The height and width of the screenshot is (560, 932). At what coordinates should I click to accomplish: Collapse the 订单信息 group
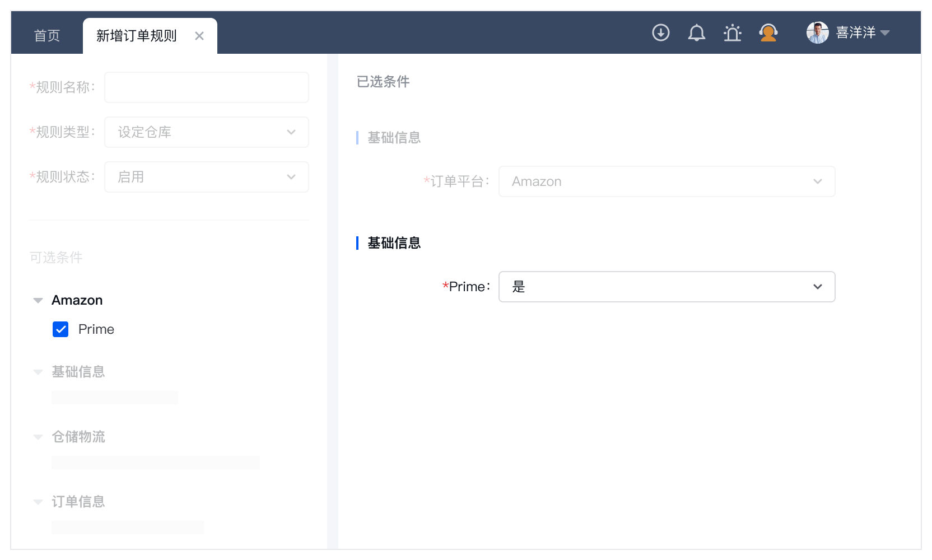coord(38,502)
